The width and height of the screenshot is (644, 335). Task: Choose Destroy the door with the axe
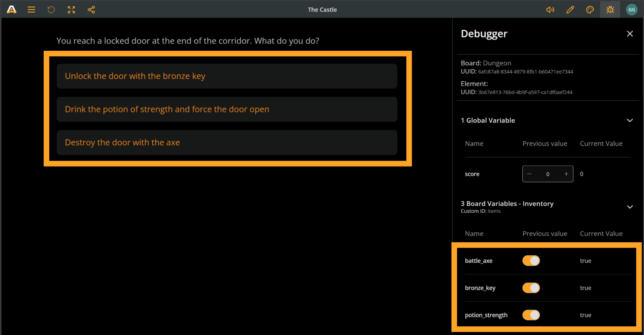pyautogui.click(x=227, y=142)
